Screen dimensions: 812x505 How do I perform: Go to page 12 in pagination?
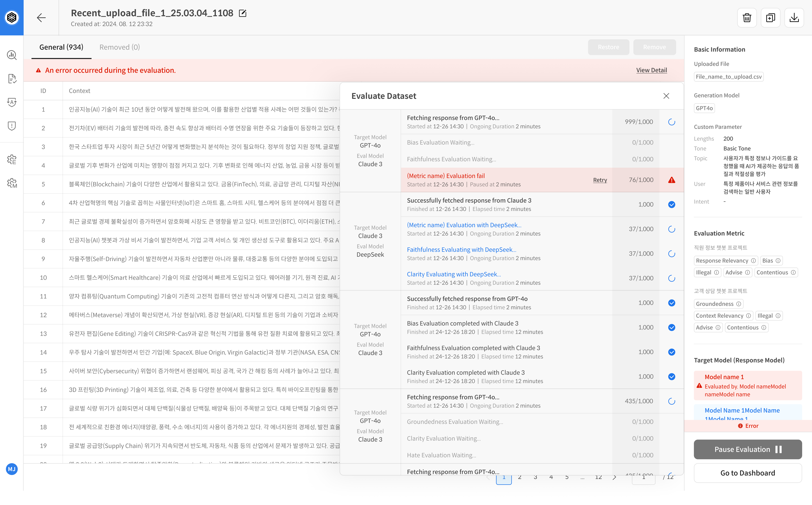598,477
